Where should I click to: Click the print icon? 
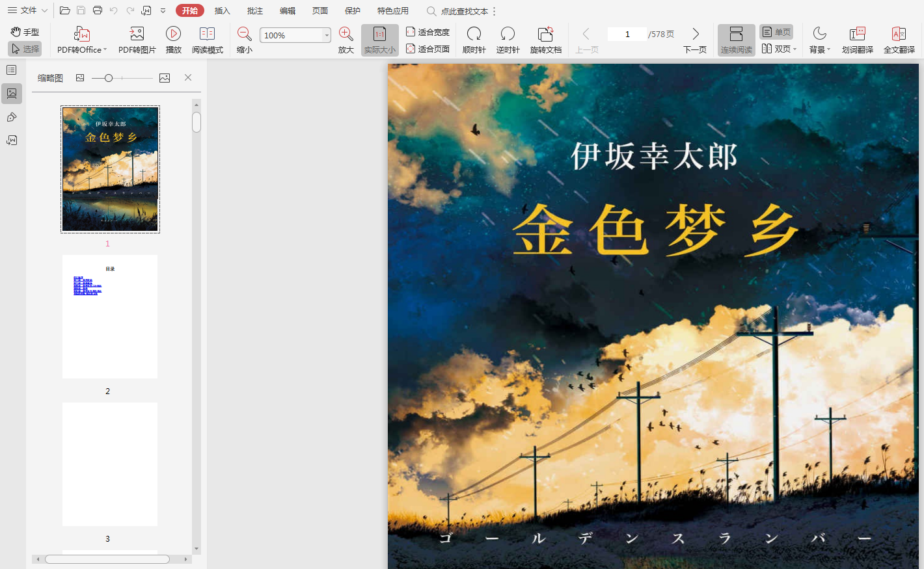tap(98, 10)
